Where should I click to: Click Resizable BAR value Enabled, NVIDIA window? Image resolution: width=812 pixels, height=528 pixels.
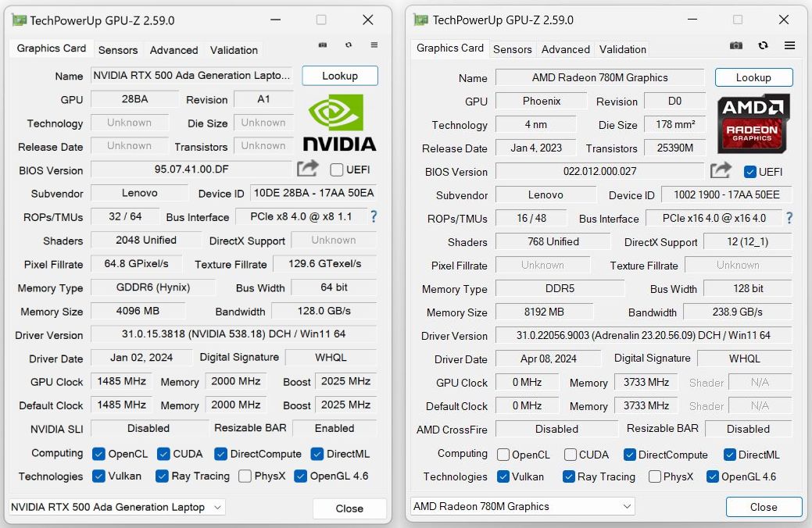click(334, 429)
